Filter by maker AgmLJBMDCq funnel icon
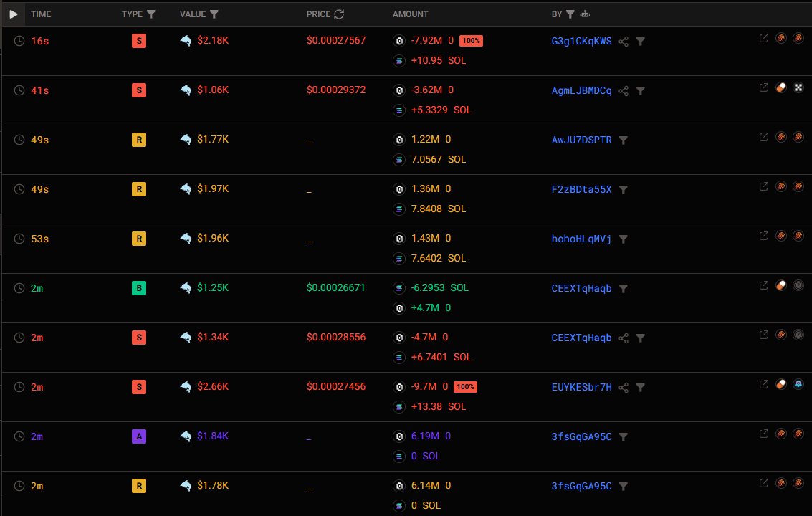The image size is (812, 516). [x=641, y=91]
